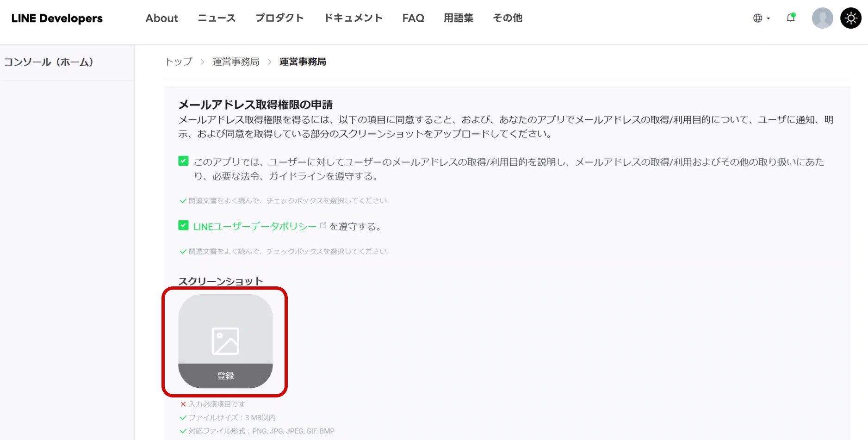
Task: Open the ドキュメント menu
Action: 353,18
